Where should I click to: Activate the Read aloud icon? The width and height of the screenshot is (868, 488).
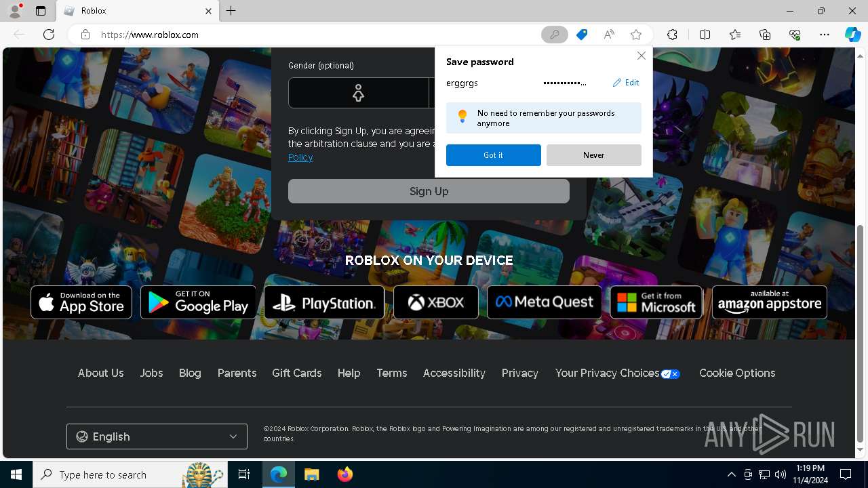click(x=609, y=35)
